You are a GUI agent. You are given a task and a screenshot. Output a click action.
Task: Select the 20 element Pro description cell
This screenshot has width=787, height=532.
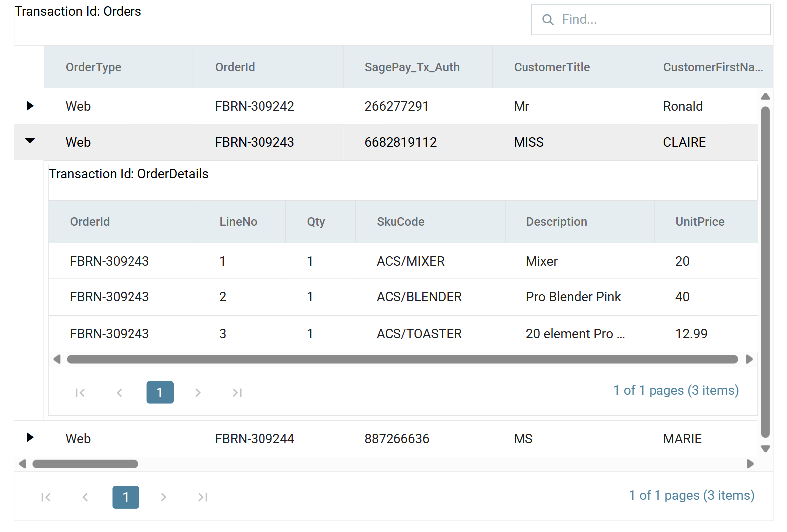click(580, 334)
